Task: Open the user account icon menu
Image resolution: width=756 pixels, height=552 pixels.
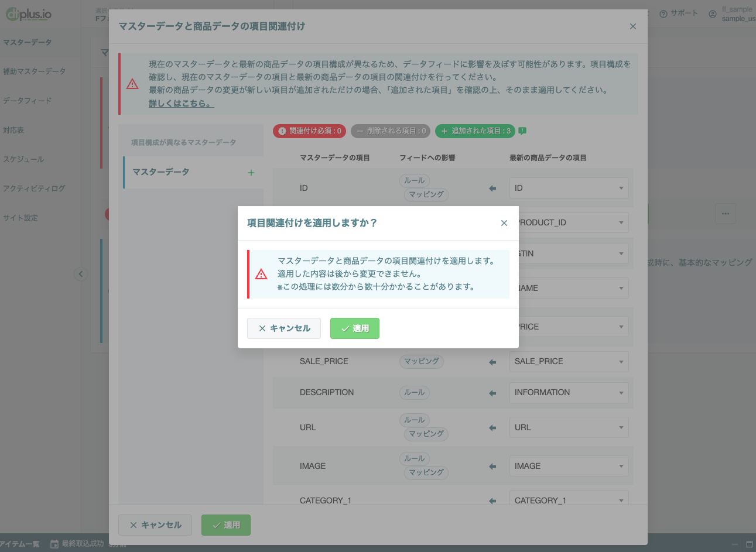Action: (713, 14)
